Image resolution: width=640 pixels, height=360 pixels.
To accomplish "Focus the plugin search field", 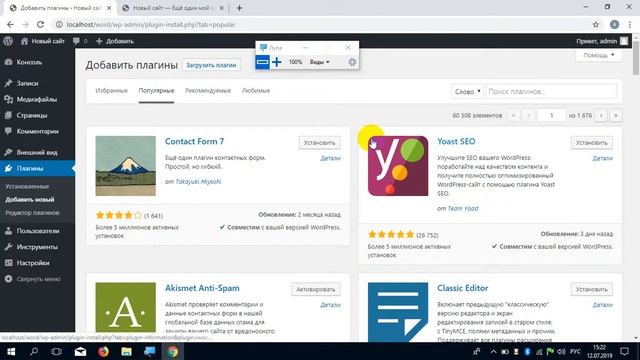I will [x=551, y=91].
